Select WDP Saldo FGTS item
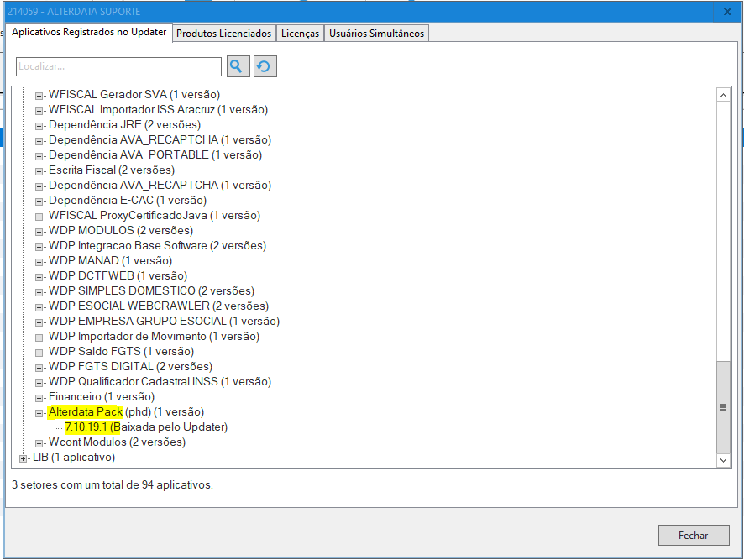 121,352
